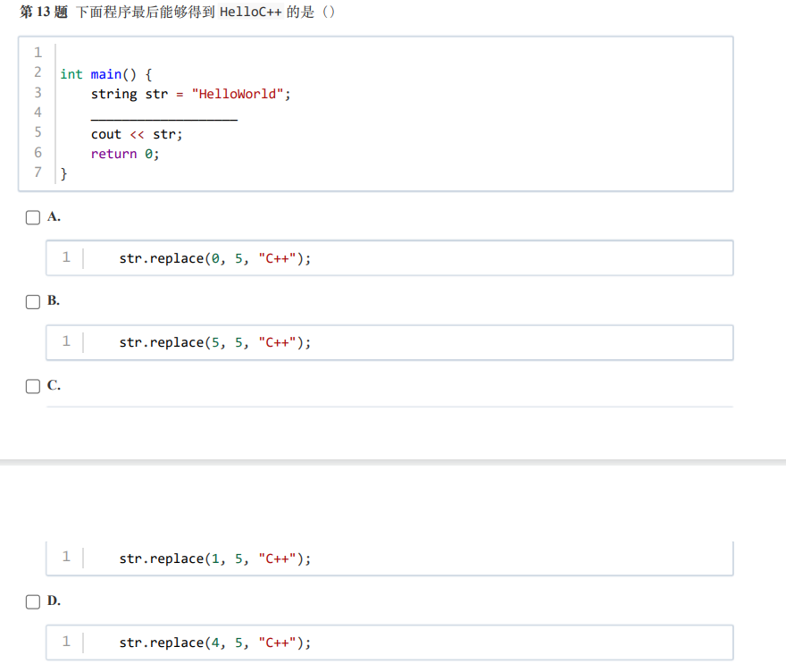Select the code snippet str.replace(0, 5, "C++");
The height and width of the screenshot is (672, 786).
click(214, 258)
